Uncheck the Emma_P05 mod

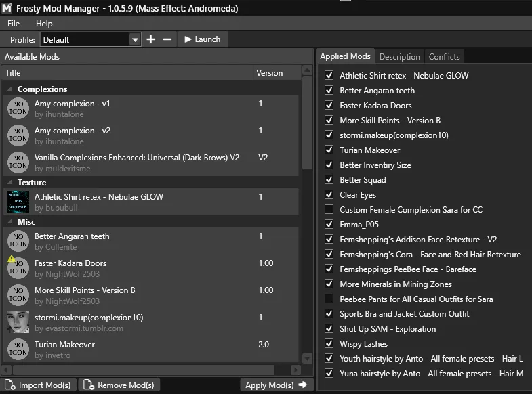click(x=329, y=224)
